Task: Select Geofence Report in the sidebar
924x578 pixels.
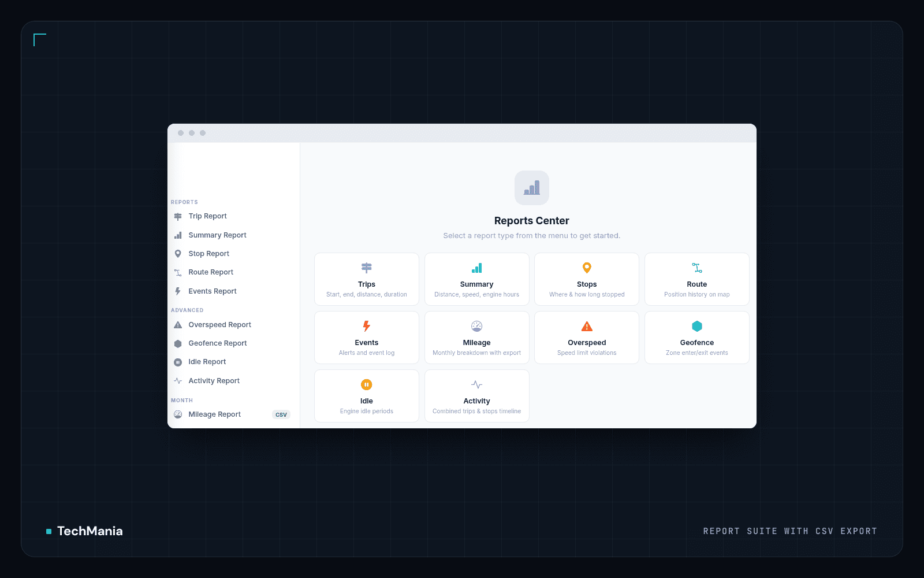Action: 234,343
